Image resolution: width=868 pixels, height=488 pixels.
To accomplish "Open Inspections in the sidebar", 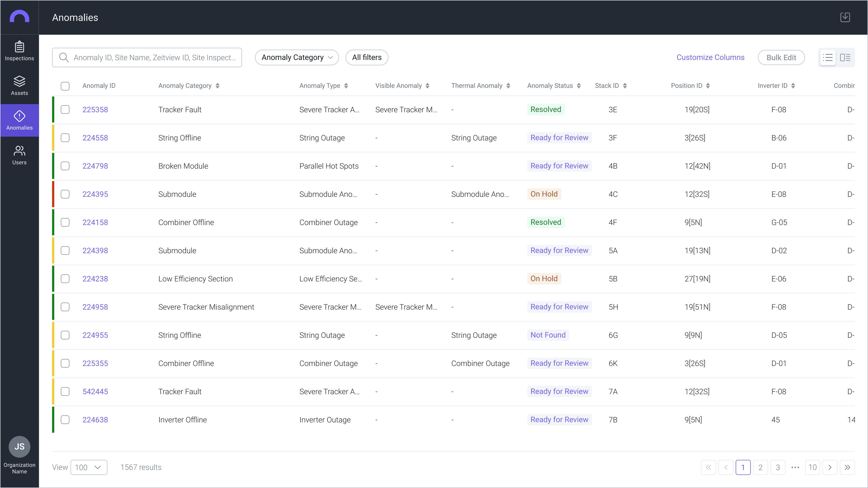I will point(20,51).
